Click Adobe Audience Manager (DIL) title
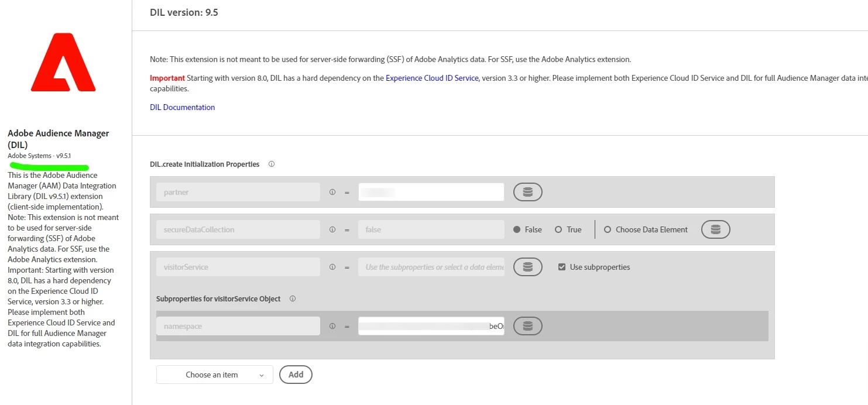Image resolution: width=868 pixels, height=405 pixels. [58, 139]
